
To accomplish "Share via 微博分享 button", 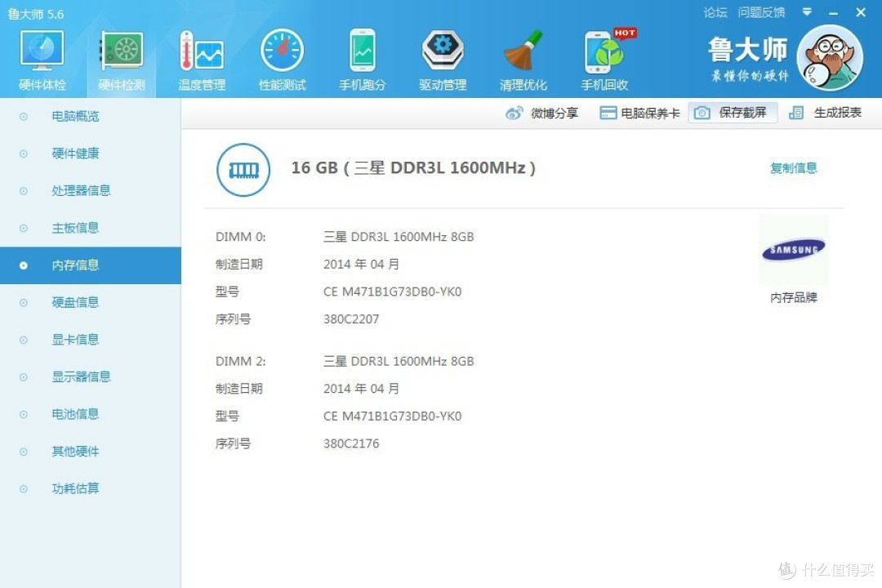I will point(541,113).
